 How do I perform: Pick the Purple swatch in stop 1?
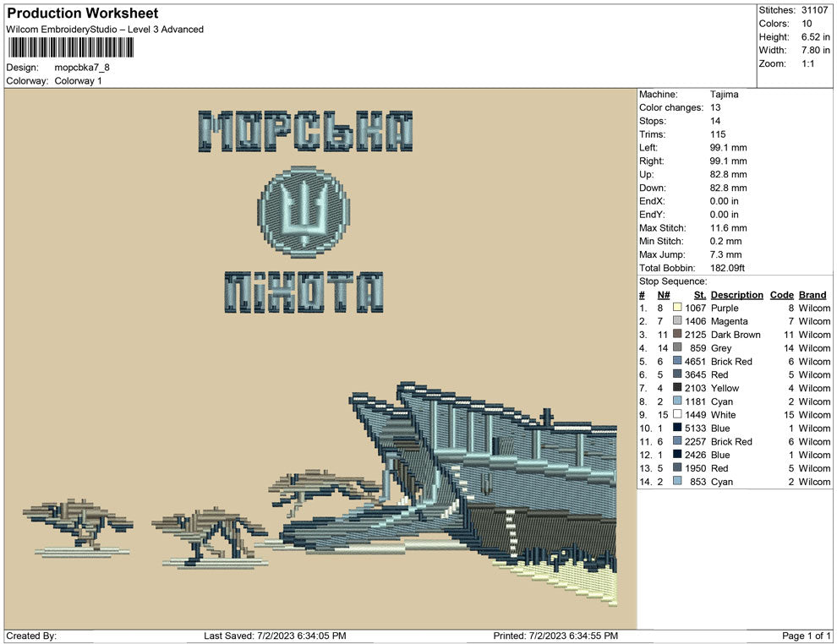tap(677, 308)
